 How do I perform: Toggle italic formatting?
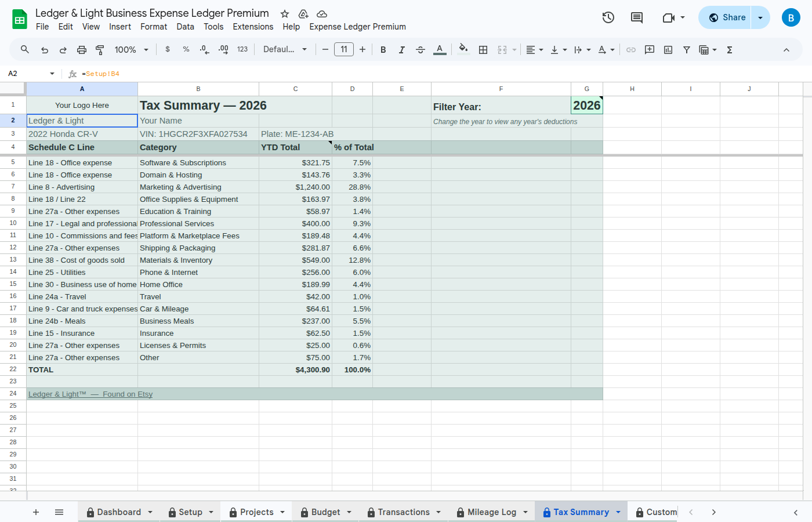coord(402,50)
